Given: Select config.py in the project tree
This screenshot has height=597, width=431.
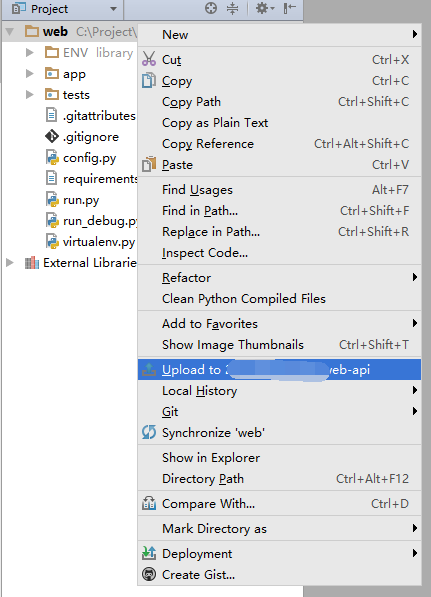Looking at the screenshot, I should pos(89,158).
